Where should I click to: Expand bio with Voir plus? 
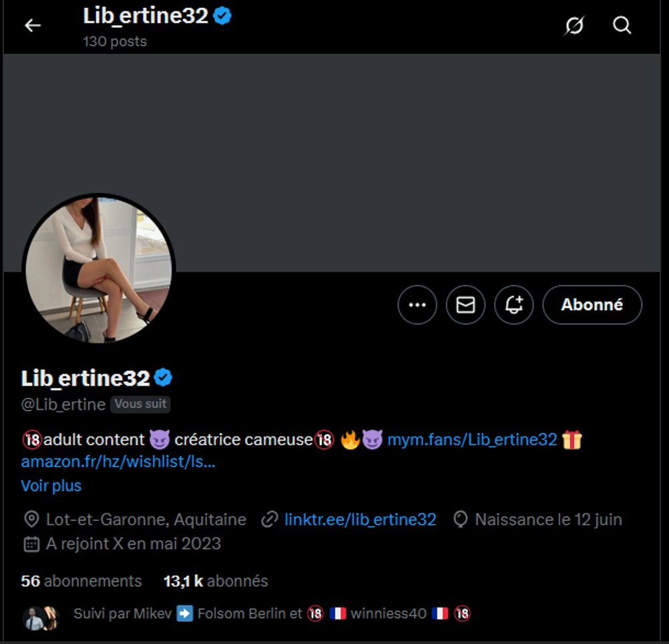pos(51,486)
